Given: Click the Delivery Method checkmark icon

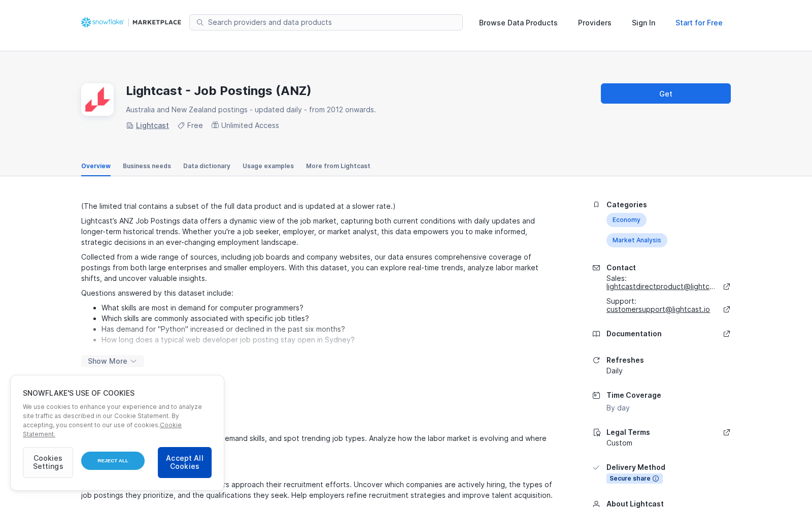Looking at the screenshot, I should (596, 467).
